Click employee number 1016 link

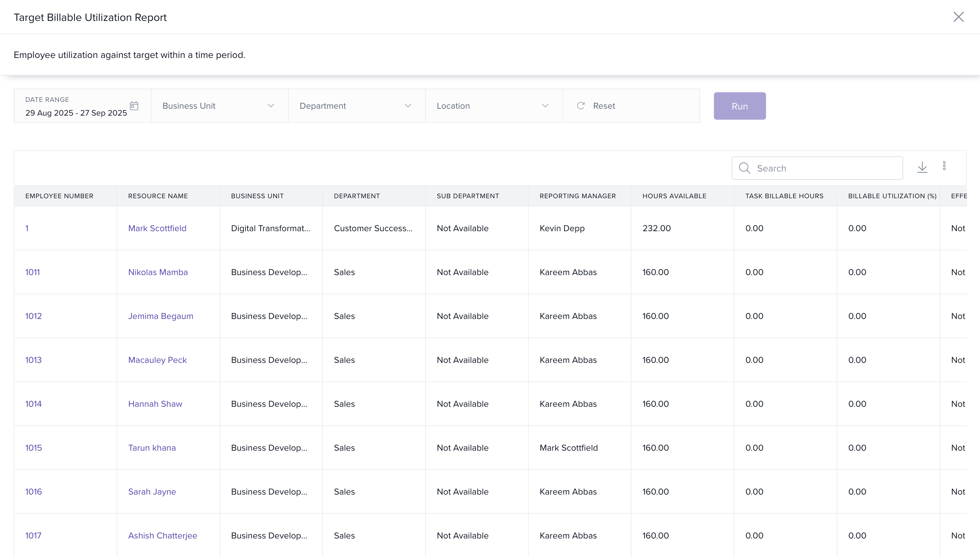34,491
